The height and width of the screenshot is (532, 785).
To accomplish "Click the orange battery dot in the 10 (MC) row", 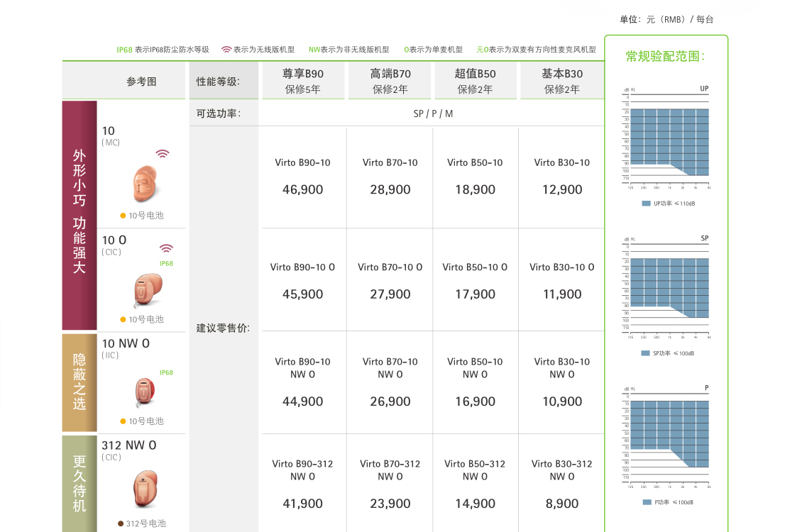I will tap(123, 216).
